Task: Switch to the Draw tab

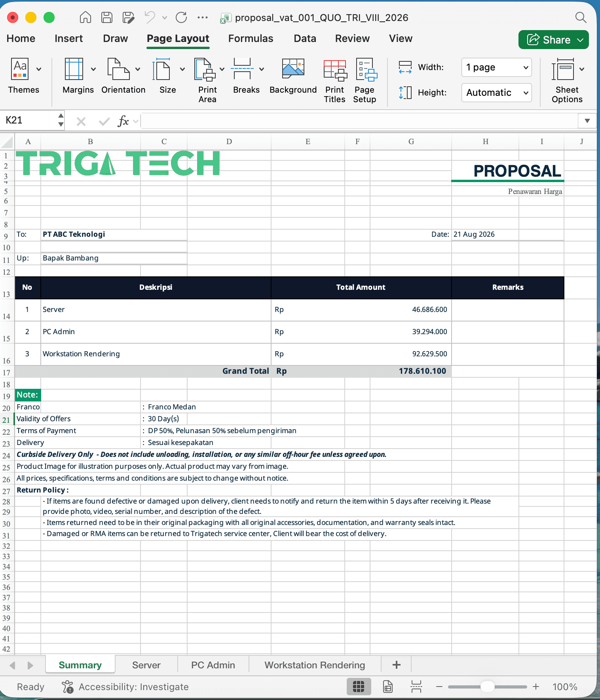Action: pyautogui.click(x=116, y=38)
